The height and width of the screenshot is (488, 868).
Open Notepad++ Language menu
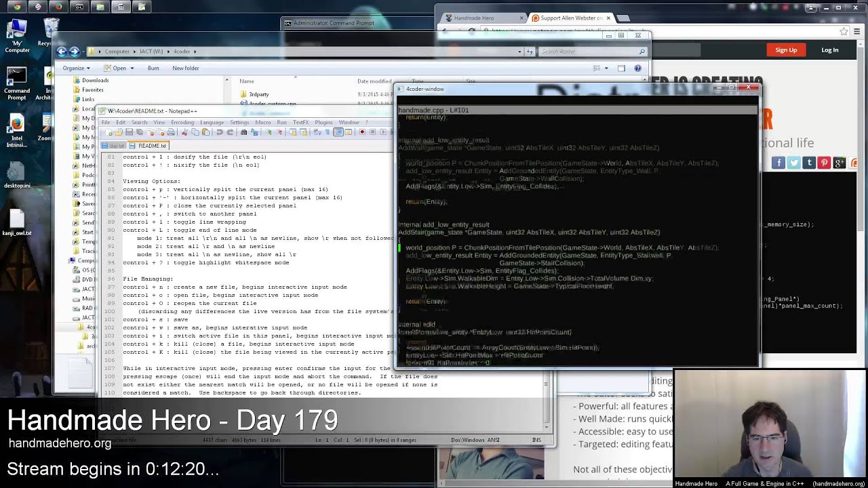[212, 123]
